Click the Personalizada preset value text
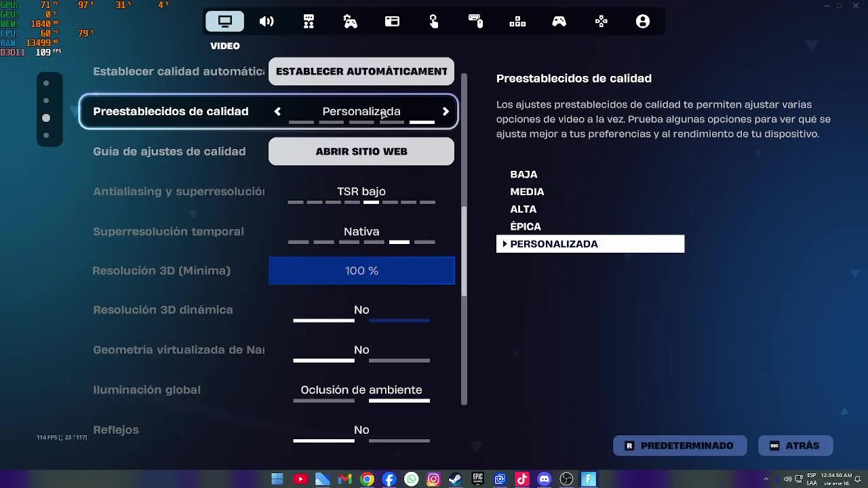Screen dimensions: 868x488 [361, 111]
